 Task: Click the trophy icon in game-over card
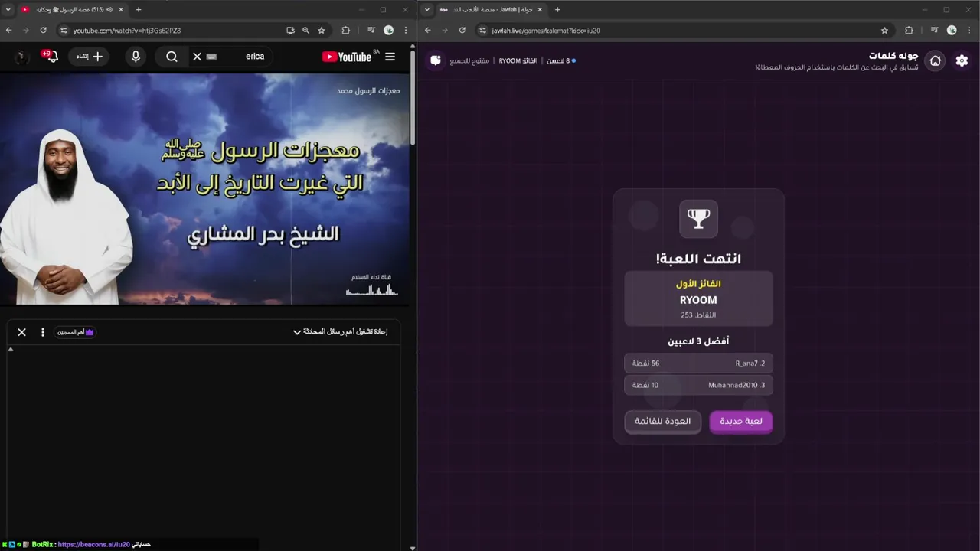coord(698,219)
